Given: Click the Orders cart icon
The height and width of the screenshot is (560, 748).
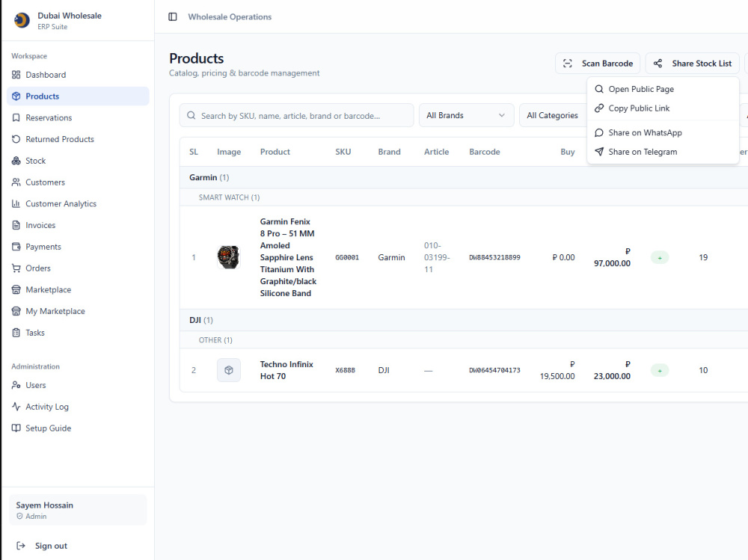Looking at the screenshot, I should 16,268.
